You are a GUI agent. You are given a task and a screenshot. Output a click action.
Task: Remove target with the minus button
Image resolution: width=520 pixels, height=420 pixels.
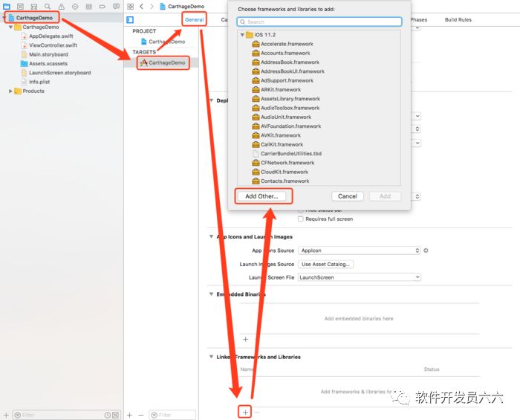point(141,415)
